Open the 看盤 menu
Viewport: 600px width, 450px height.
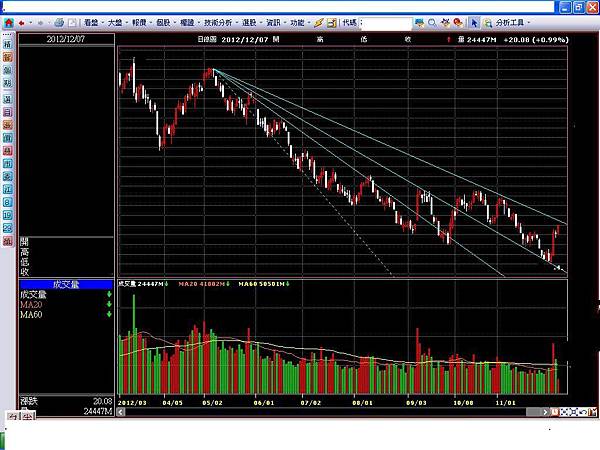pos(91,23)
